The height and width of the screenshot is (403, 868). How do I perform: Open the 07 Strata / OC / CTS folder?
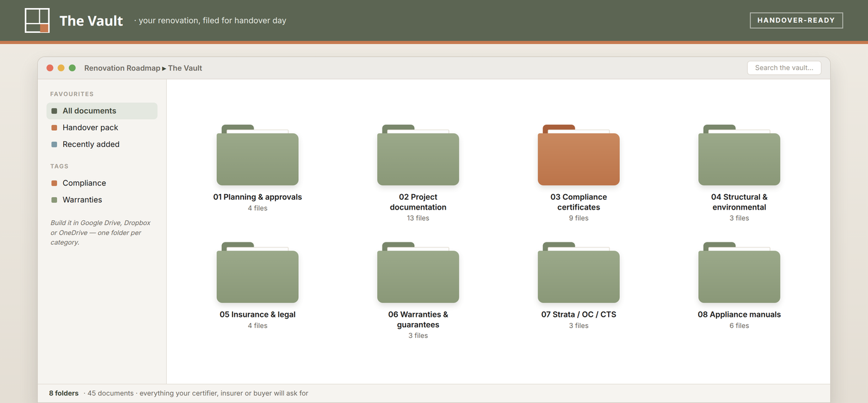[578, 273]
